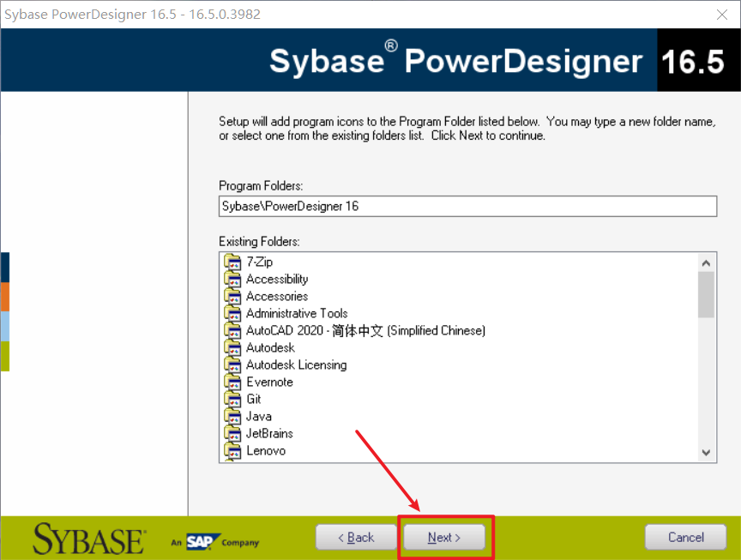The width and height of the screenshot is (741, 560).
Task: Select the Autodesk folder name
Action: (270, 348)
